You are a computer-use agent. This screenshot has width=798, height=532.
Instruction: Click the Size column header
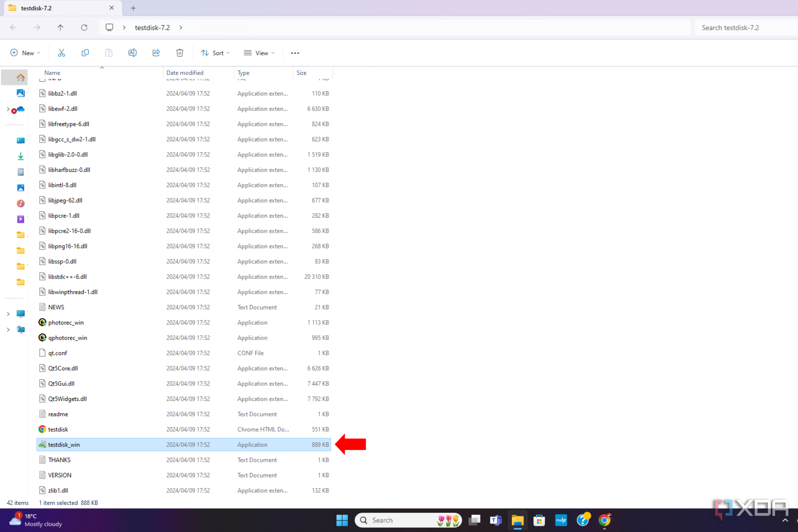[x=301, y=73]
